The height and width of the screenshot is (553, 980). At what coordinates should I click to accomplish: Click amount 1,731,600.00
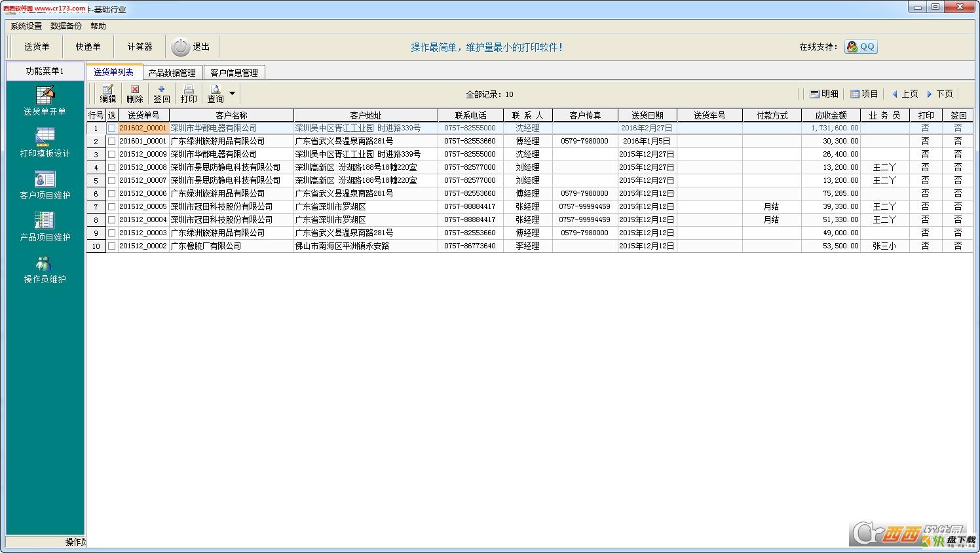click(x=835, y=128)
